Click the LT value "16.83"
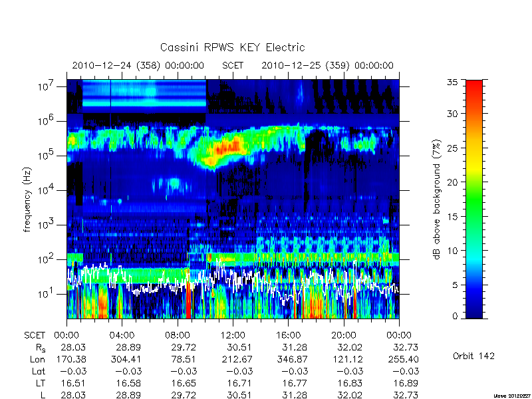Viewport: 532px width, 399px height. 350,383
